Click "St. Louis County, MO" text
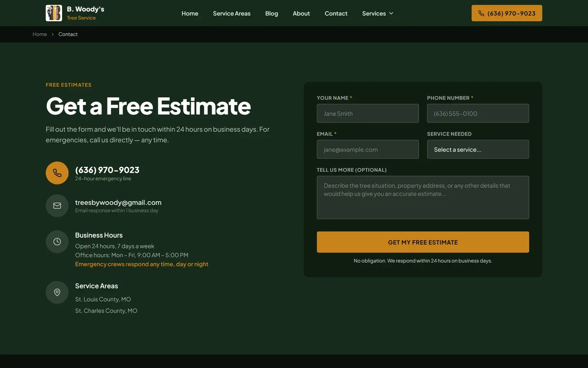This screenshot has height=368, width=588. [x=103, y=299]
